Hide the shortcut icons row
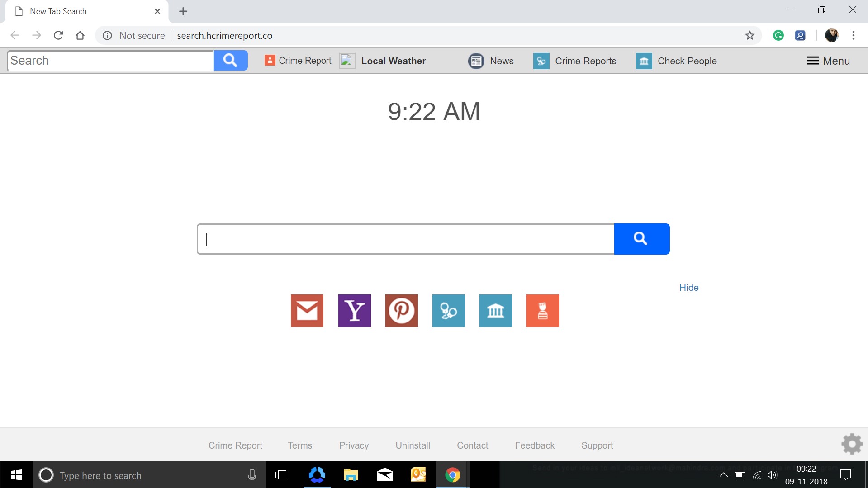The image size is (868, 488). coord(688,287)
